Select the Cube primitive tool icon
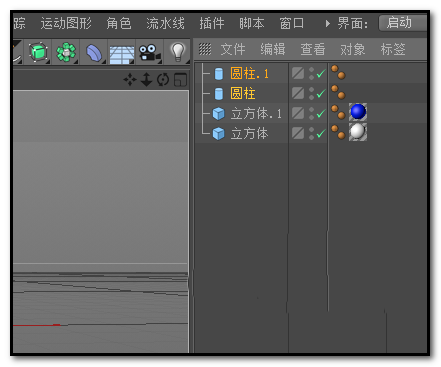Viewport: 441px width, 367px height. click(38, 52)
